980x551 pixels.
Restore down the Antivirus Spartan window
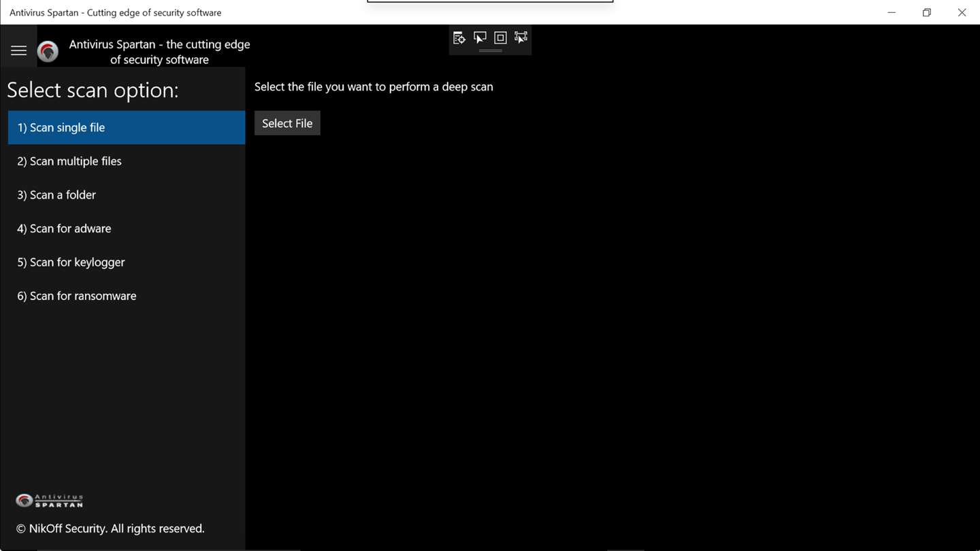(927, 12)
